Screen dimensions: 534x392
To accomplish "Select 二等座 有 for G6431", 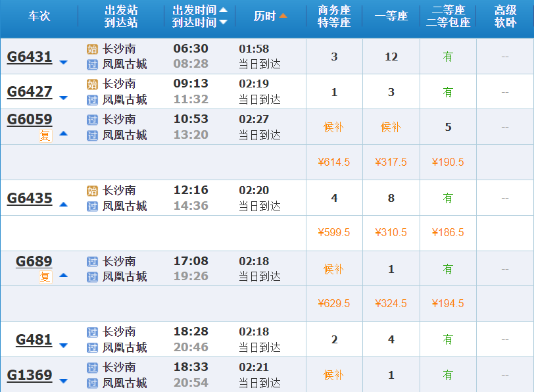I will click(448, 57).
